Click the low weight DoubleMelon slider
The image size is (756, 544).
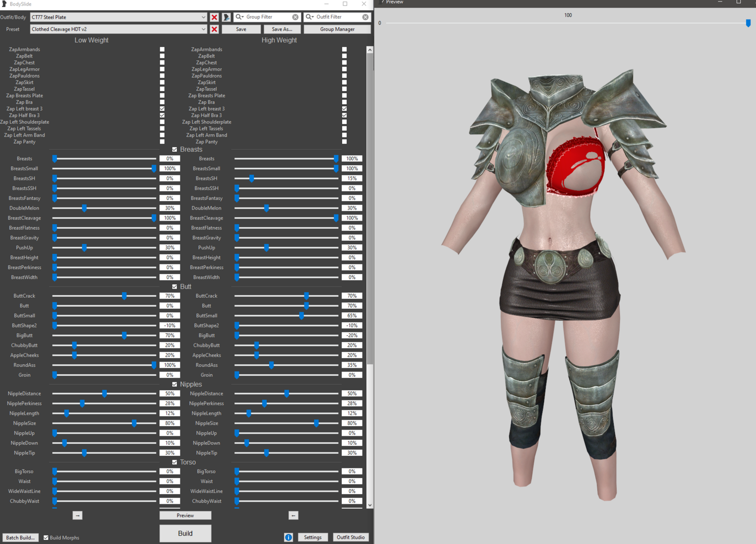(104, 208)
